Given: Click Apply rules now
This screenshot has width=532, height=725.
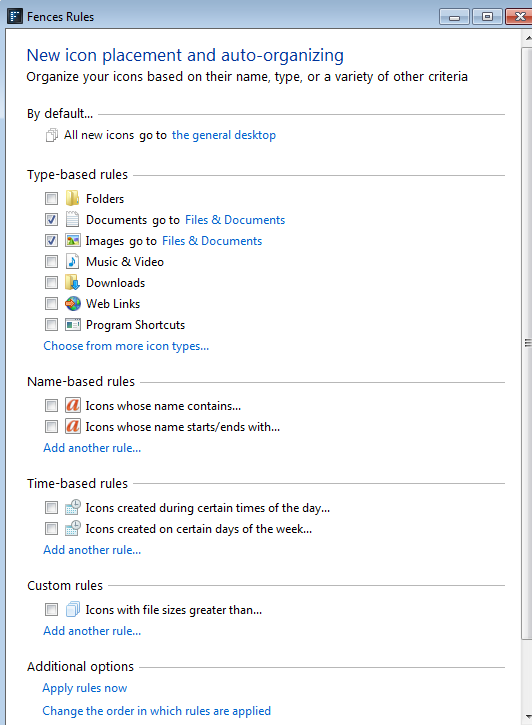Looking at the screenshot, I should tap(85, 688).
